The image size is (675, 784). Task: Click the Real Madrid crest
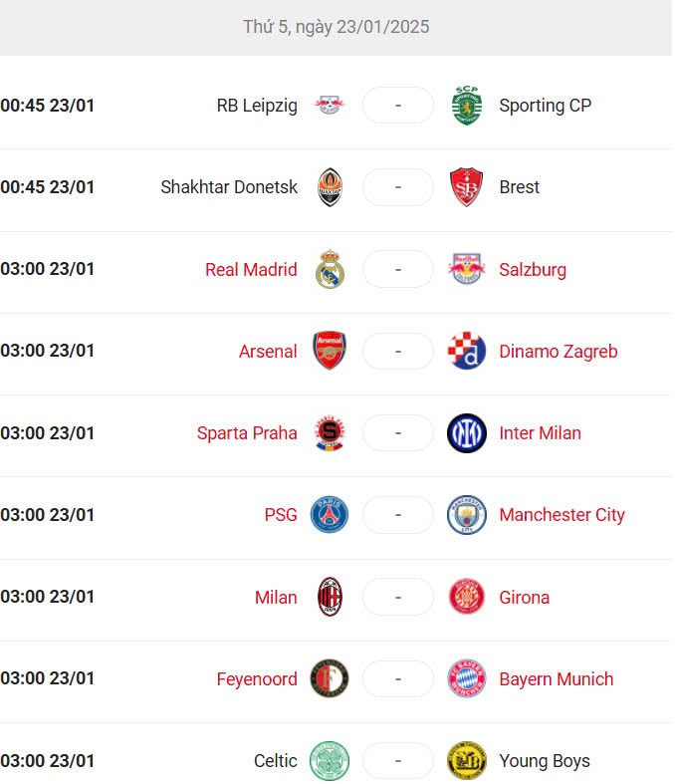pyautogui.click(x=330, y=270)
